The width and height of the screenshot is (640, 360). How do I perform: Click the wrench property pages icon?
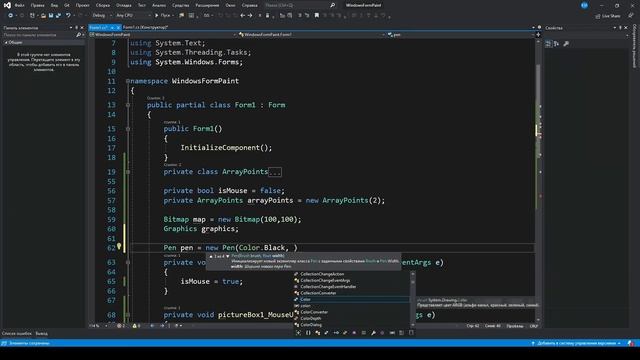pos(566,44)
